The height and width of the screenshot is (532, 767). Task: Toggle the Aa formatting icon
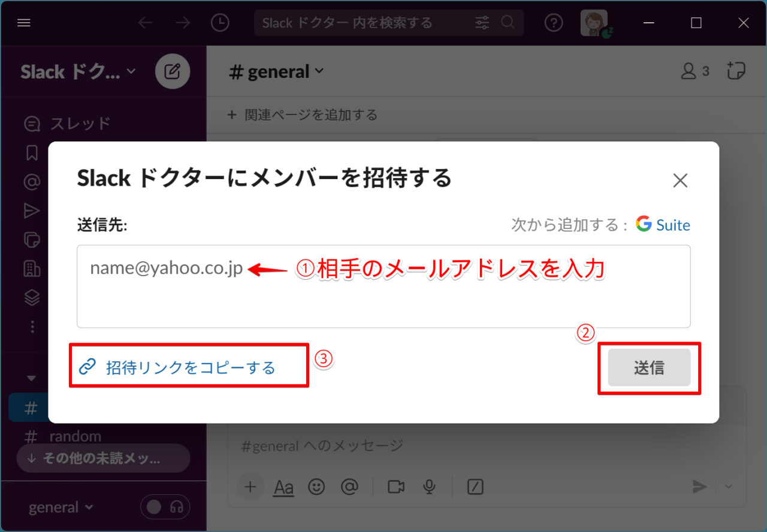(x=283, y=487)
